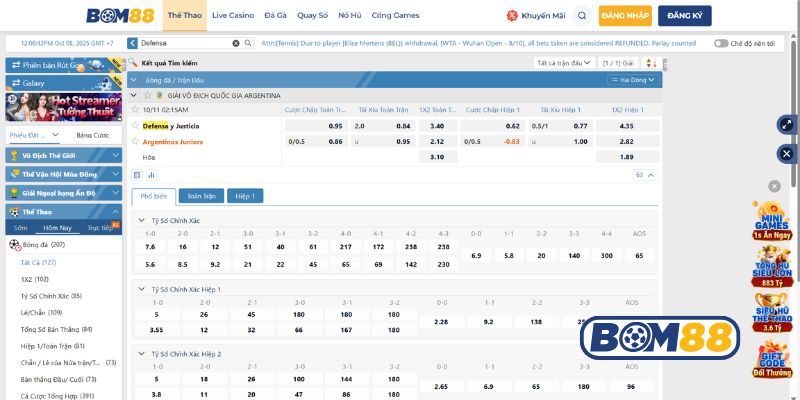The height and width of the screenshot is (400, 800).
Task: Switch to the Toàn Trận tab
Action: click(202, 196)
